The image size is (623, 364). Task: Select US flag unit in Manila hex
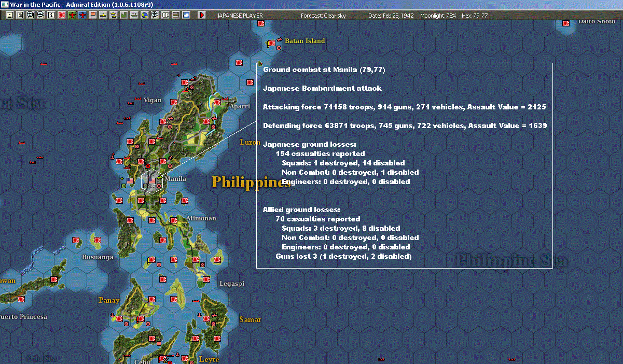(x=152, y=180)
